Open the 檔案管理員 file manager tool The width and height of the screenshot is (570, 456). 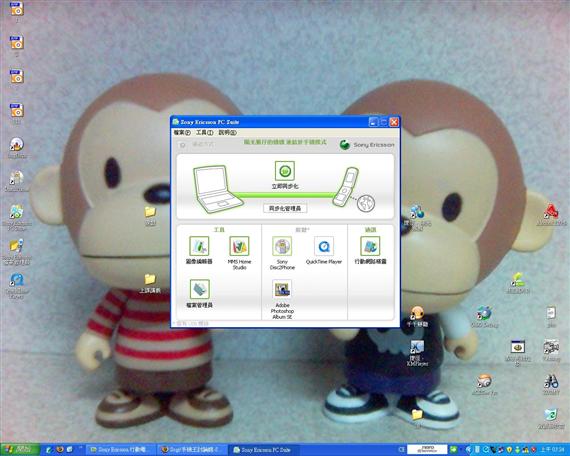(200, 289)
